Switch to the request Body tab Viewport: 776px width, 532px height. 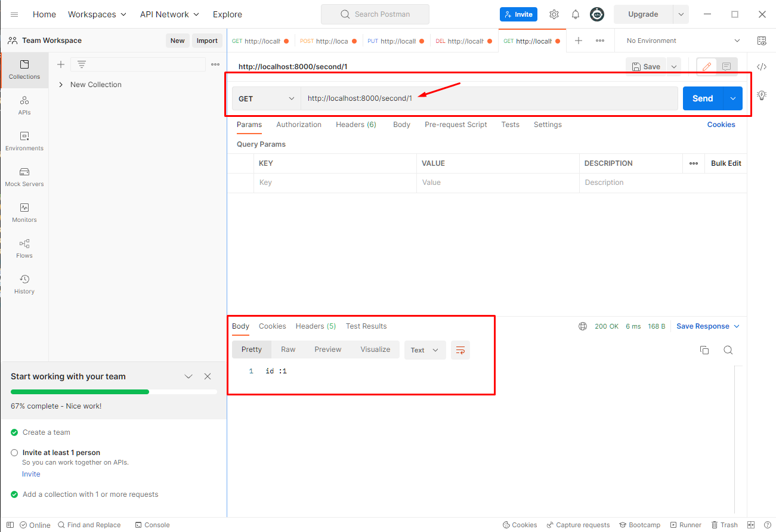pos(401,125)
